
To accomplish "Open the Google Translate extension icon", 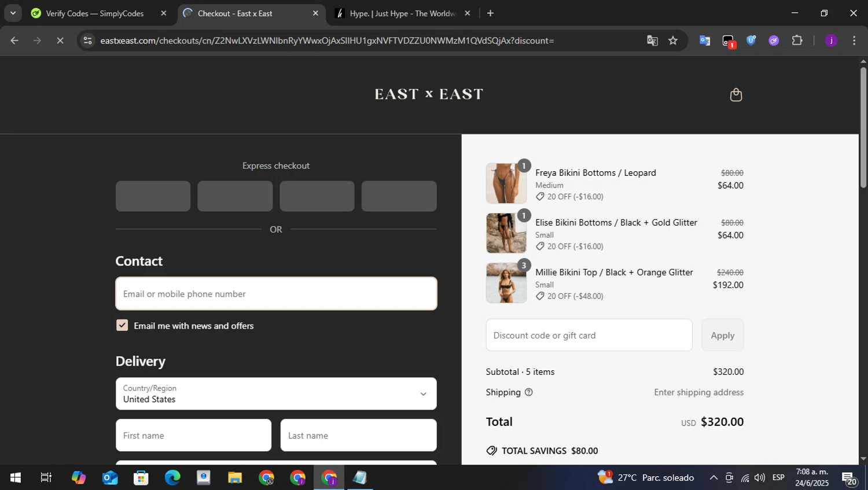I will pyautogui.click(x=704, y=40).
